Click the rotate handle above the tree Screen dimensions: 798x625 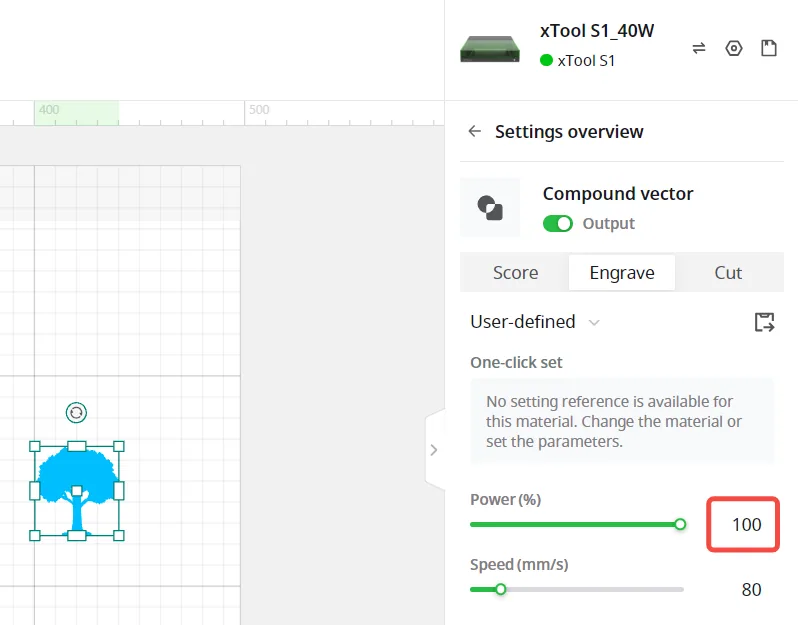click(76, 412)
